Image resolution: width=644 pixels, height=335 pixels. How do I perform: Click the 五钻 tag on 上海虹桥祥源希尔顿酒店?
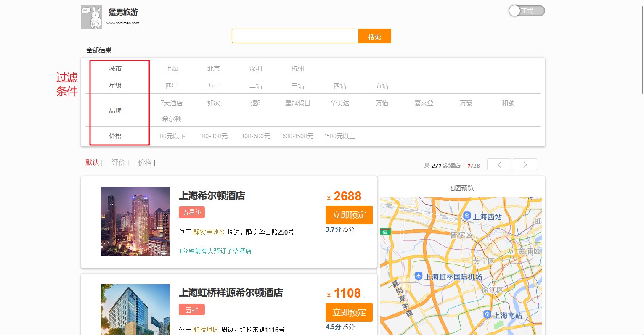click(192, 310)
